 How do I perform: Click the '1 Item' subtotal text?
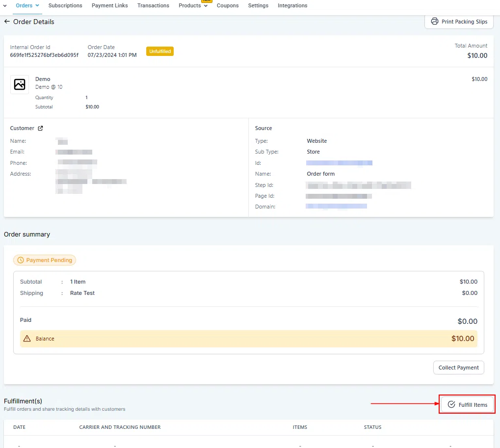pyautogui.click(x=78, y=282)
